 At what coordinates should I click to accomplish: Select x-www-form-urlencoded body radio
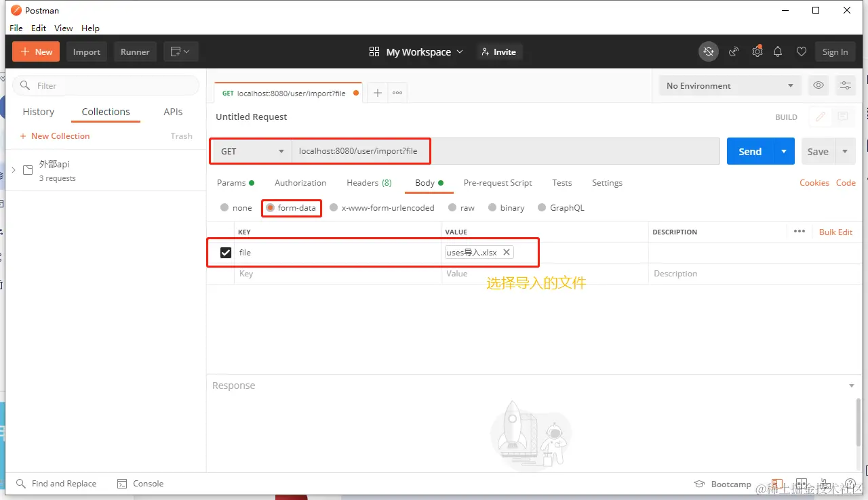(334, 208)
